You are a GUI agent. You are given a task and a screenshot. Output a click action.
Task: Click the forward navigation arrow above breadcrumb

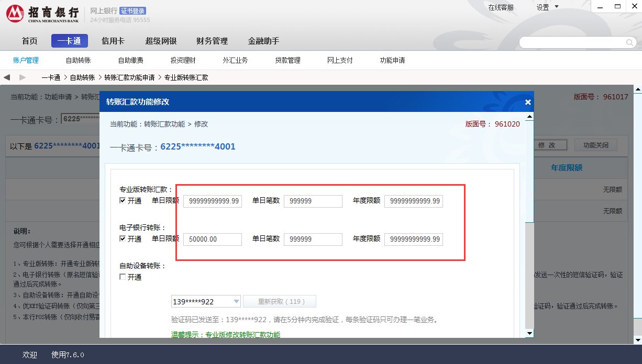[x=21, y=76]
